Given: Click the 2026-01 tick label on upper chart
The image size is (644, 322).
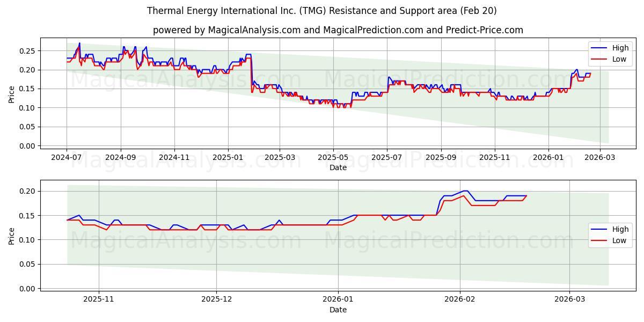Looking at the screenshot, I should (548, 158).
